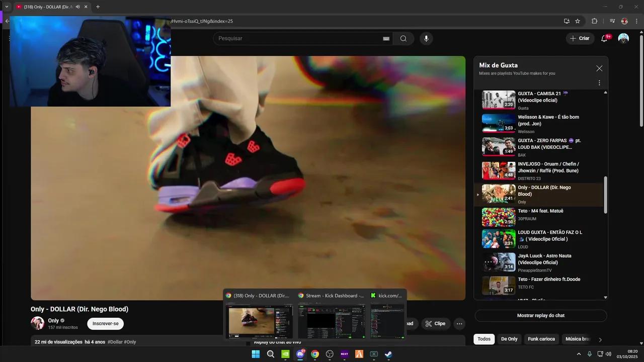Open OBS Studio from the taskbar

coord(330,354)
